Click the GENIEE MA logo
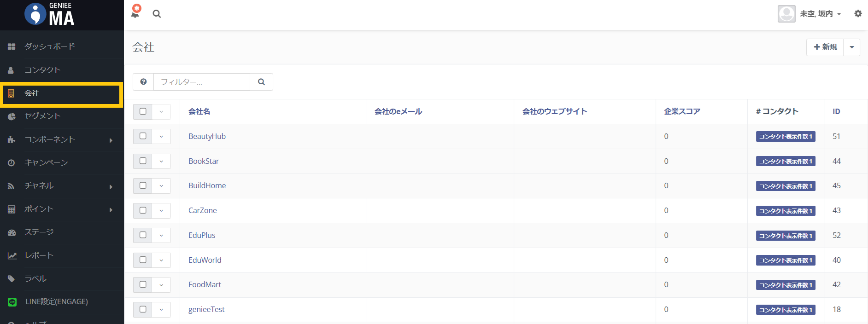 (50, 14)
